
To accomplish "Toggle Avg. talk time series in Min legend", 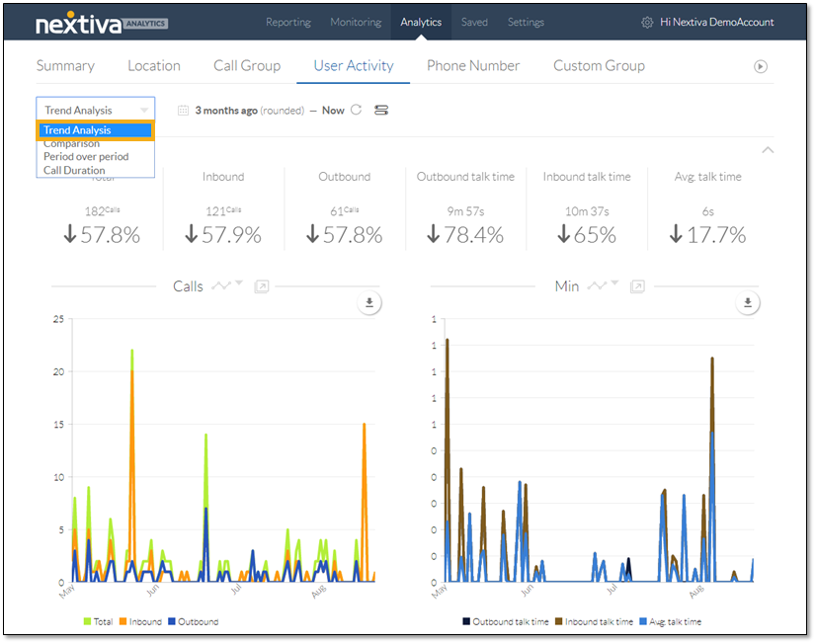I will [x=670, y=621].
